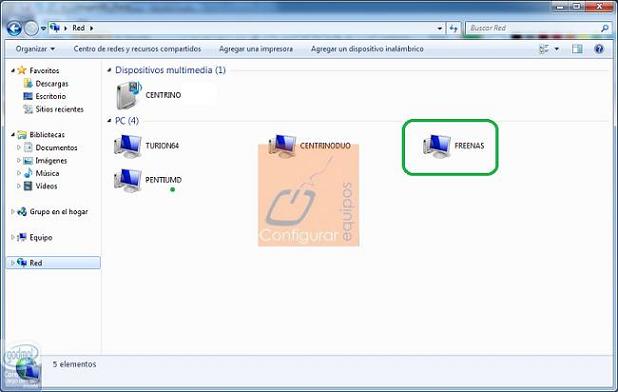The width and height of the screenshot is (618, 392).
Task: Click Agregar una impresora
Action: 256,49
